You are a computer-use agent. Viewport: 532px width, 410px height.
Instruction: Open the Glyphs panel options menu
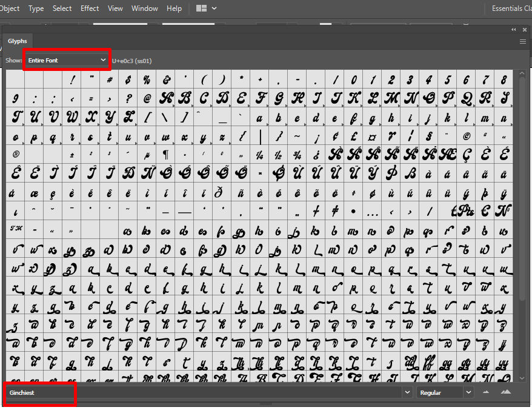click(x=523, y=41)
